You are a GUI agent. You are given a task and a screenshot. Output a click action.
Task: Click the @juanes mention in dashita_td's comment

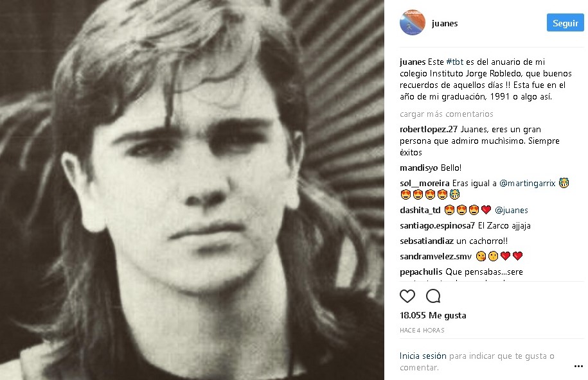[512, 210]
